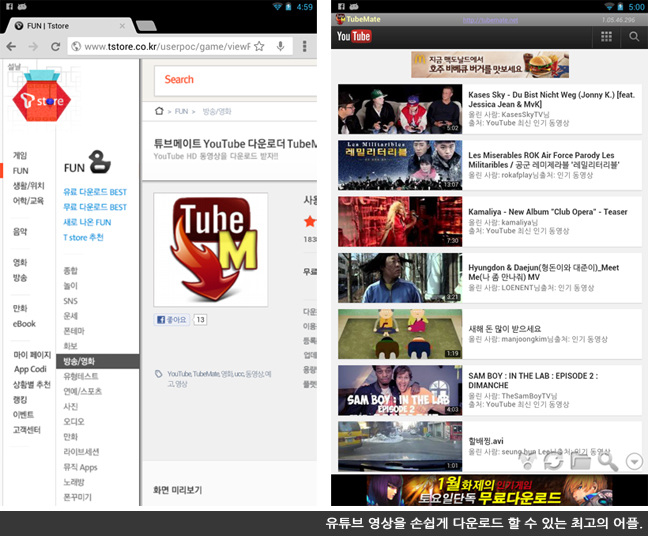Select 음악 in the left menu
The image size is (648, 536).
[x=20, y=231]
